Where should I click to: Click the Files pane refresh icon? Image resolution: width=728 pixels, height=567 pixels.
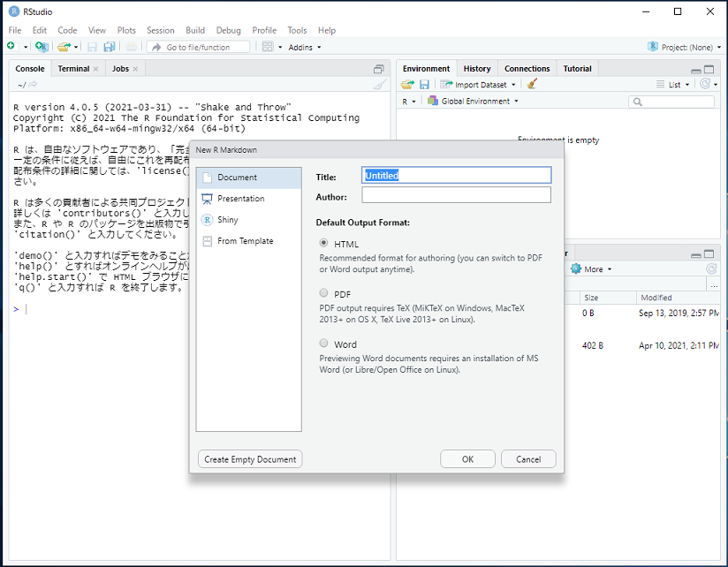coord(711,268)
